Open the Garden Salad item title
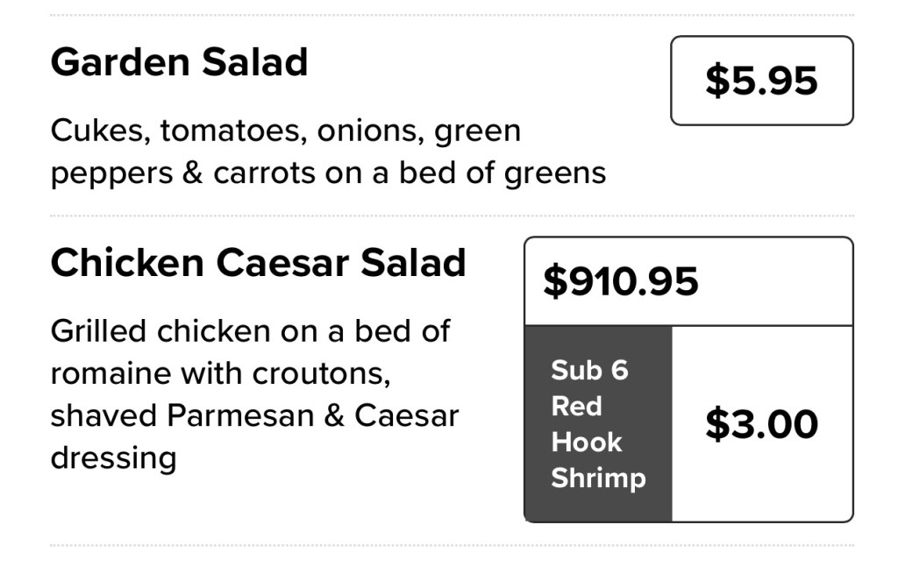 (x=180, y=62)
